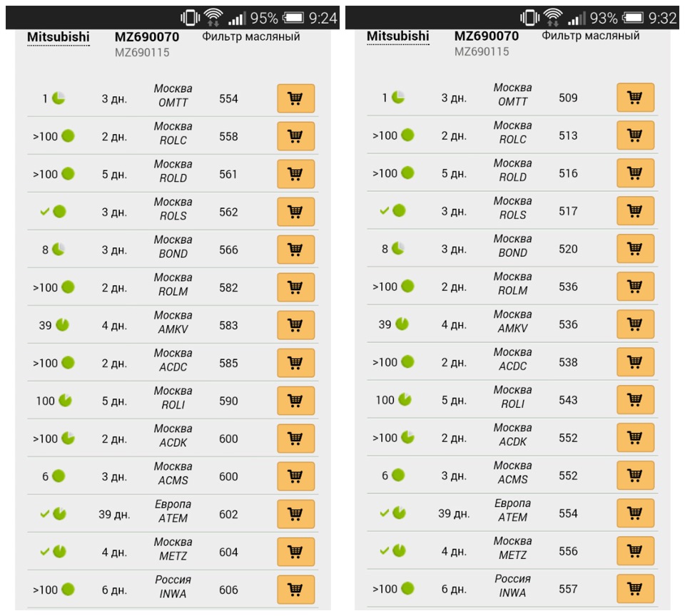Add METZ offer priced 556 to cart
Screen dimensions: 685x616
pyautogui.click(x=635, y=550)
